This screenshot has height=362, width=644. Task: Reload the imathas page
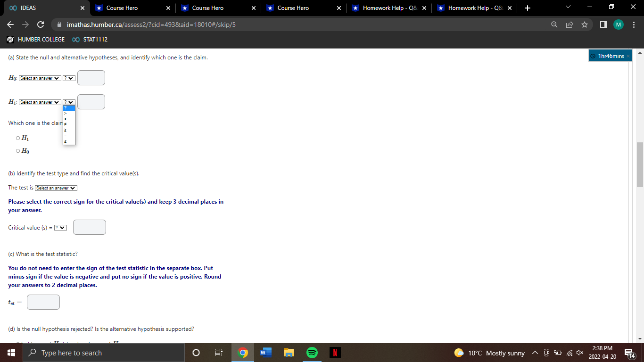pos(41,25)
